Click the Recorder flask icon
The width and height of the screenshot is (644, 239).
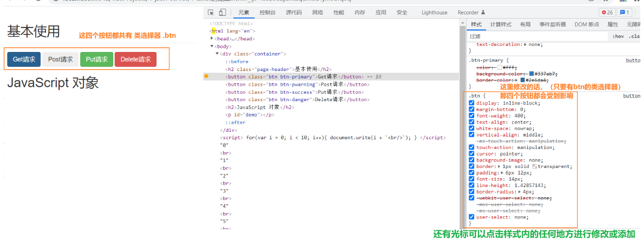click(x=483, y=13)
